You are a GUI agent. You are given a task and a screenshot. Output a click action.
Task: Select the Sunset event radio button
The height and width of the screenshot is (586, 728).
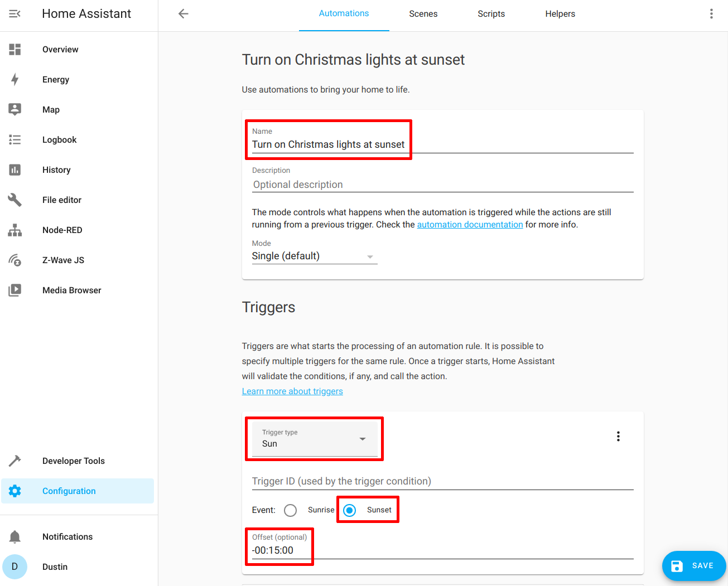349,510
